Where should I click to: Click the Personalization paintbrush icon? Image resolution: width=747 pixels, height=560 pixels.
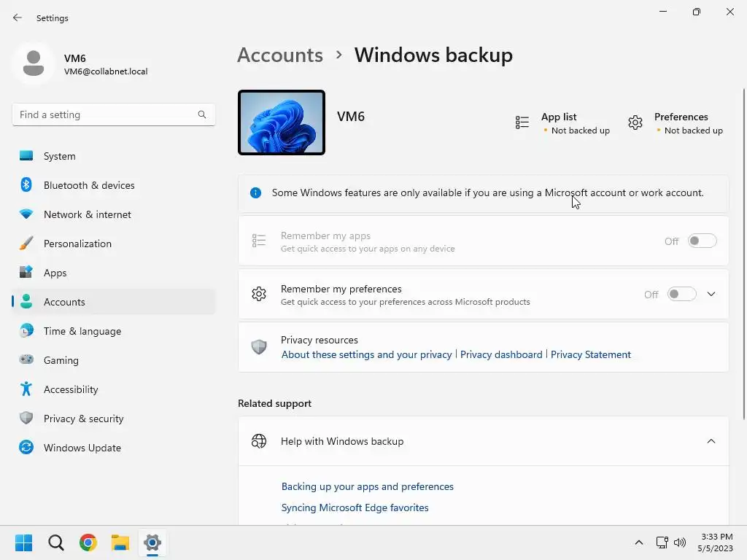26,244
